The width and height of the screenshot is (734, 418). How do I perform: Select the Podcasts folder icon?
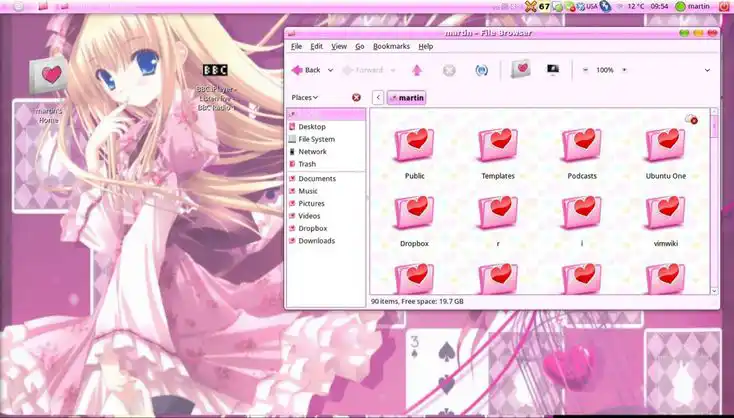coord(582,145)
